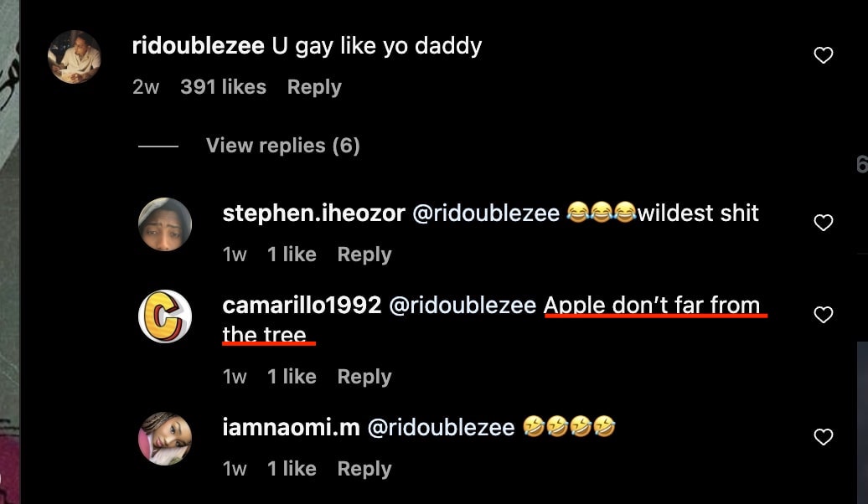Click @ridoublezee mention in stephen.iheozor's reply
Viewport: 868px width, 504px height.
[486, 213]
